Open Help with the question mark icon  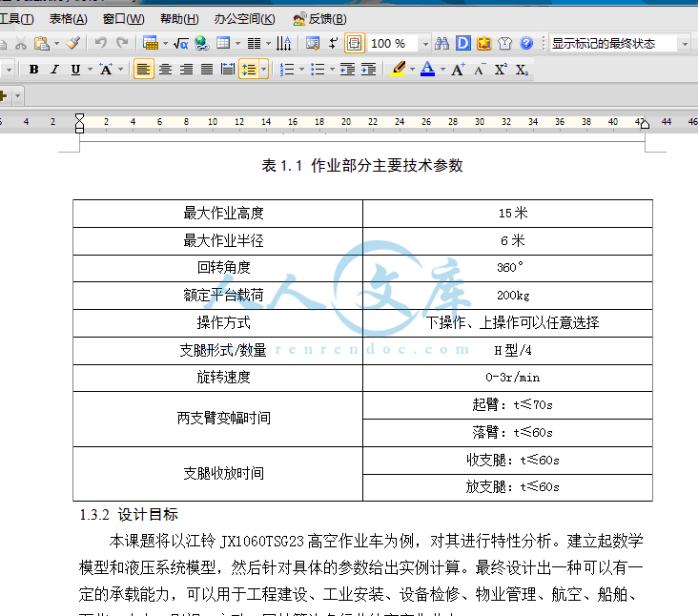(526, 43)
